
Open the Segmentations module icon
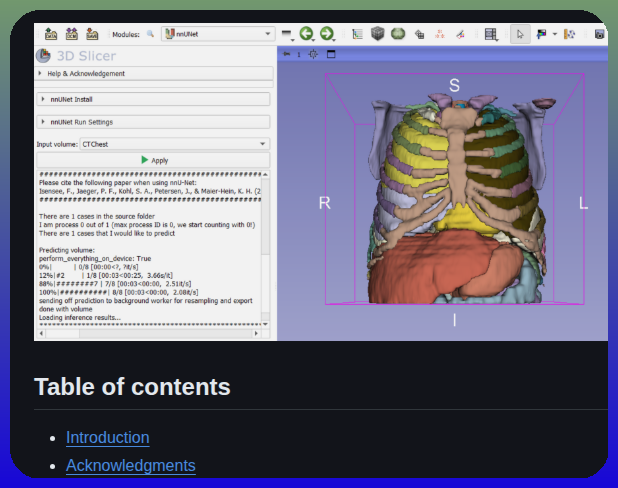pos(460,35)
